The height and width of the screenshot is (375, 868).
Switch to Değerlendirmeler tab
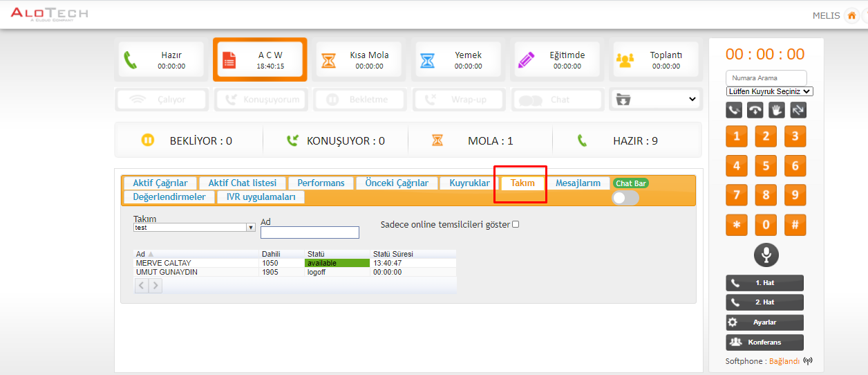pos(169,197)
